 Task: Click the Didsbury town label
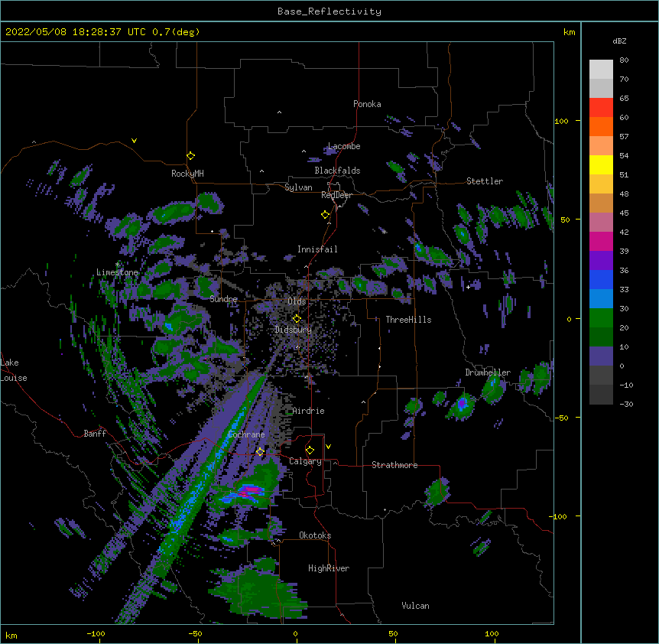point(294,330)
